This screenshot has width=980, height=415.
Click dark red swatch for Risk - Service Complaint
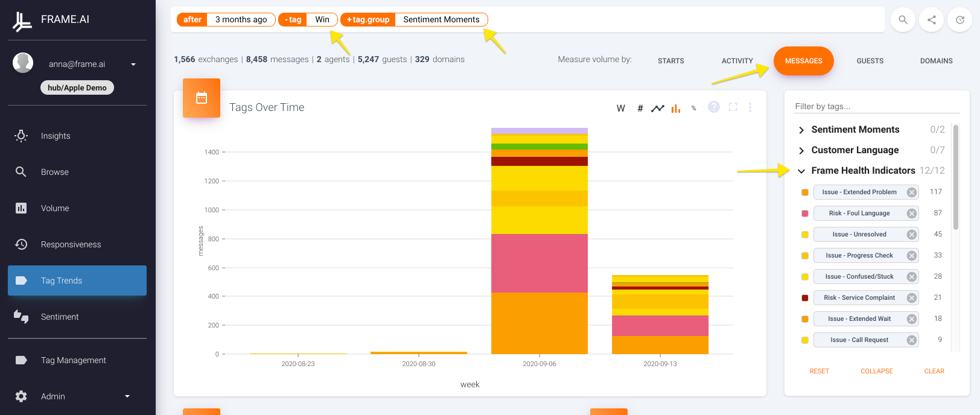tap(805, 298)
